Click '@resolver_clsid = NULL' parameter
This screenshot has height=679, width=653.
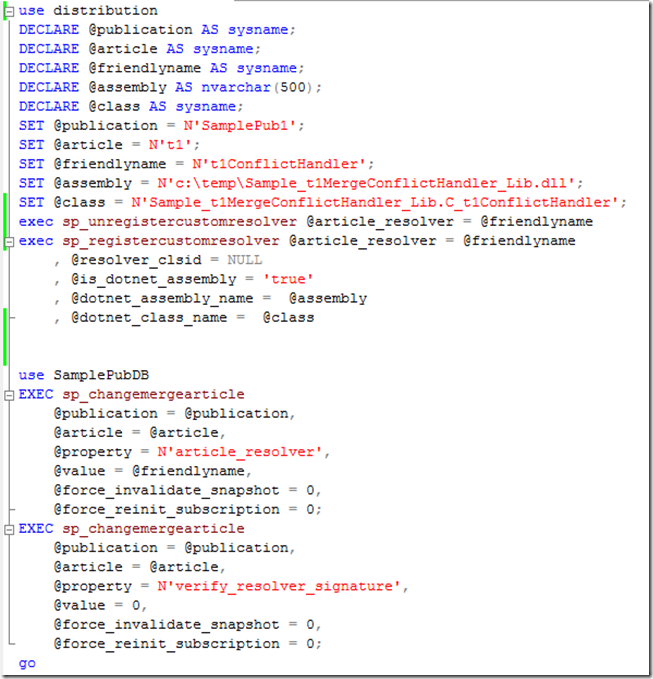(166, 260)
